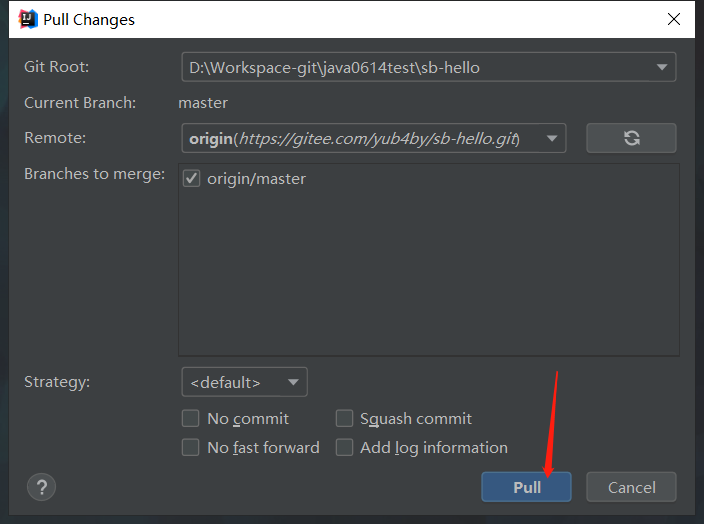This screenshot has width=704, height=524.
Task: Click the Pull Changes title text
Action: 89,19
